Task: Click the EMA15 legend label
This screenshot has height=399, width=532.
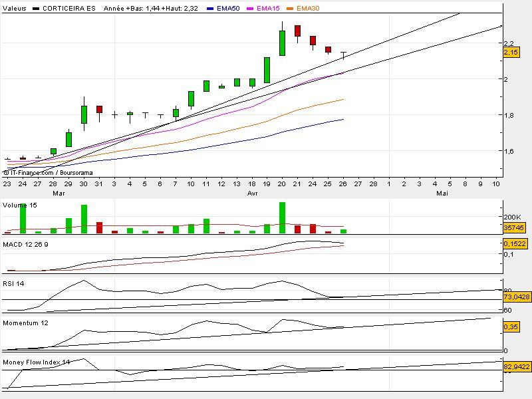Action: click(268, 8)
